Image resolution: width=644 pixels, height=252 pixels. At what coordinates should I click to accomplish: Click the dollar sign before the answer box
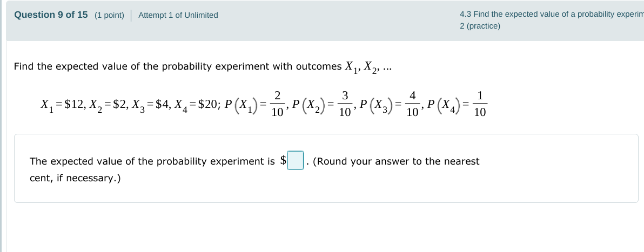pos(283,161)
